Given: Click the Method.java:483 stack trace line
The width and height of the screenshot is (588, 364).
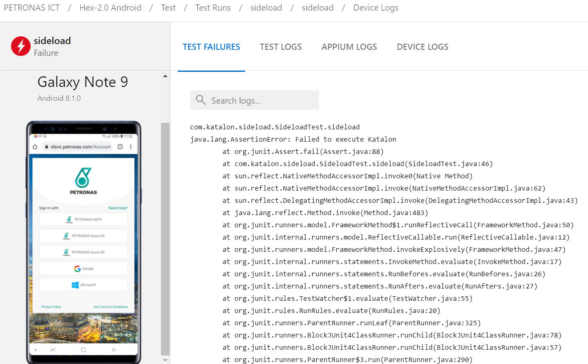Looking at the screenshot, I should pos(325,213).
